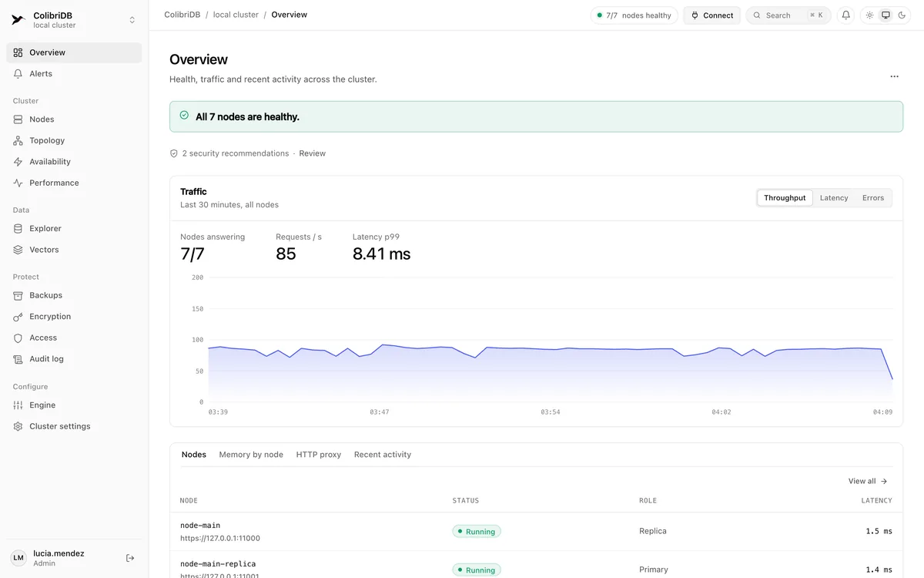Select the Latency traffic view
The width and height of the screenshot is (924, 578).
click(834, 198)
